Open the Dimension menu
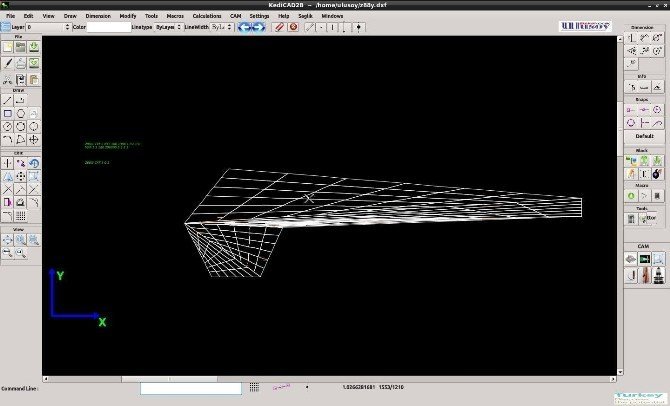This screenshot has width=670, height=406. pyautogui.click(x=98, y=16)
